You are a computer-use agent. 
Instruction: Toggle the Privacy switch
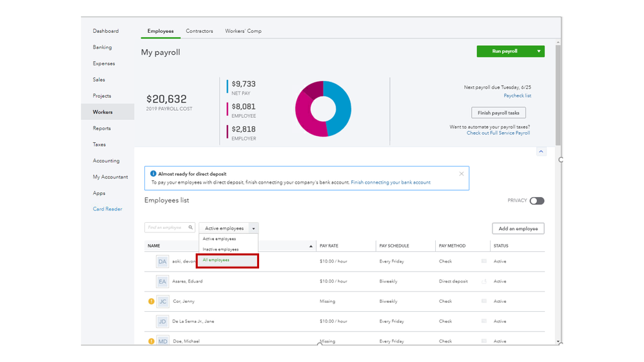coord(537,201)
